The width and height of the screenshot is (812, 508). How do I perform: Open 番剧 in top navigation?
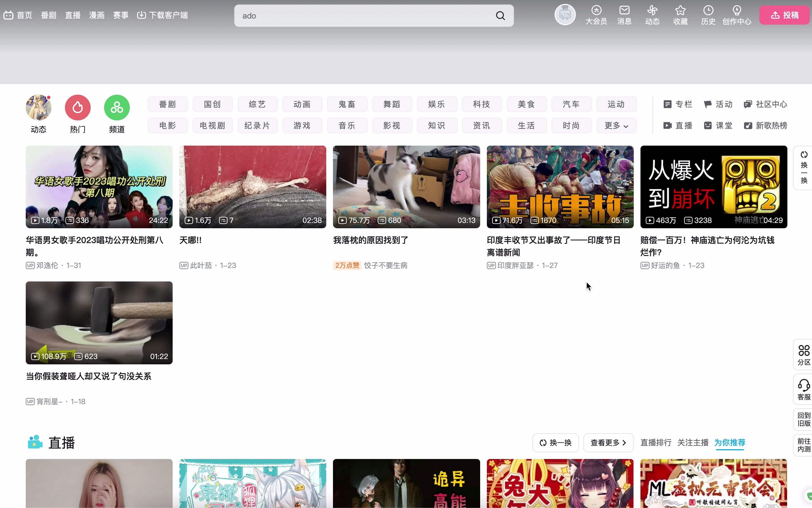point(49,15)
